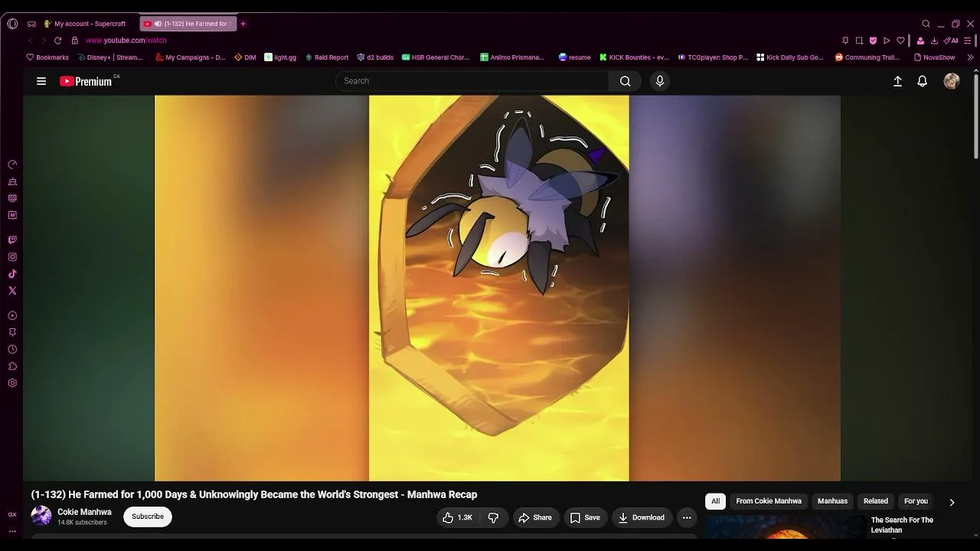This screenshot has height=551, width=980.
Task: Open the Easy Setup toolbar menu
Action: coord(969,41)
